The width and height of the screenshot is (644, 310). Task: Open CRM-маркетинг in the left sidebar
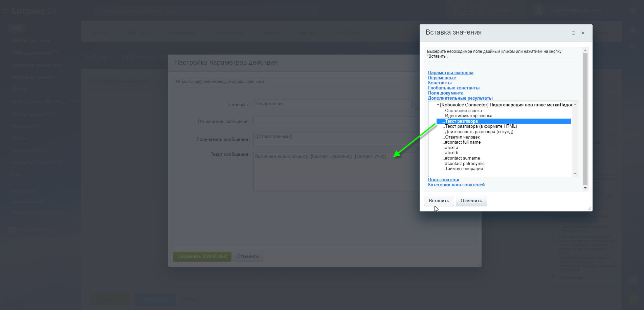click(x=30, y=41)
